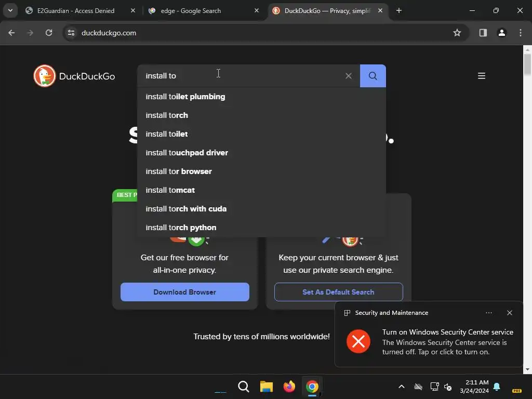Close the DuckDuckGo tab
This screenshot has width=532, height=399.
tap(380, 11)
